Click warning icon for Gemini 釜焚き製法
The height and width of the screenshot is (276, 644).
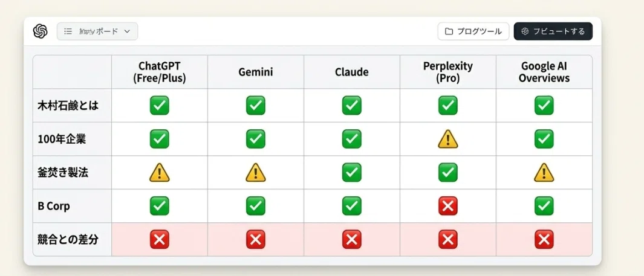pos(255,173)
